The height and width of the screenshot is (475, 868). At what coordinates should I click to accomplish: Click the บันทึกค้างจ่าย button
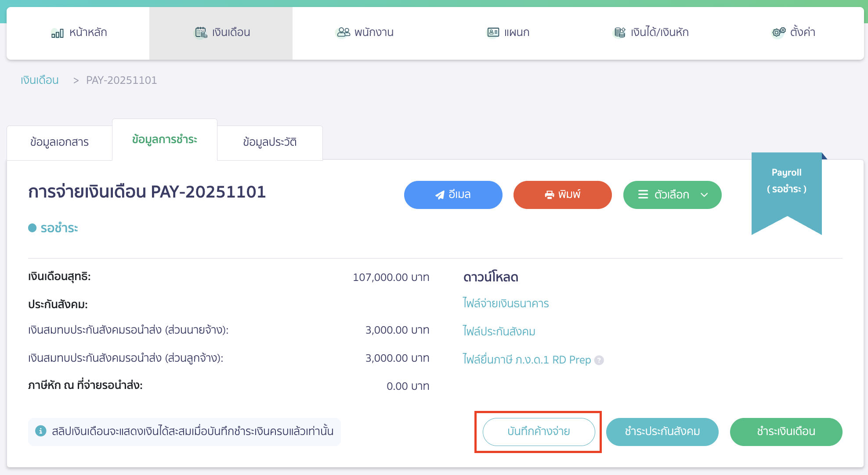click(538, 431)
